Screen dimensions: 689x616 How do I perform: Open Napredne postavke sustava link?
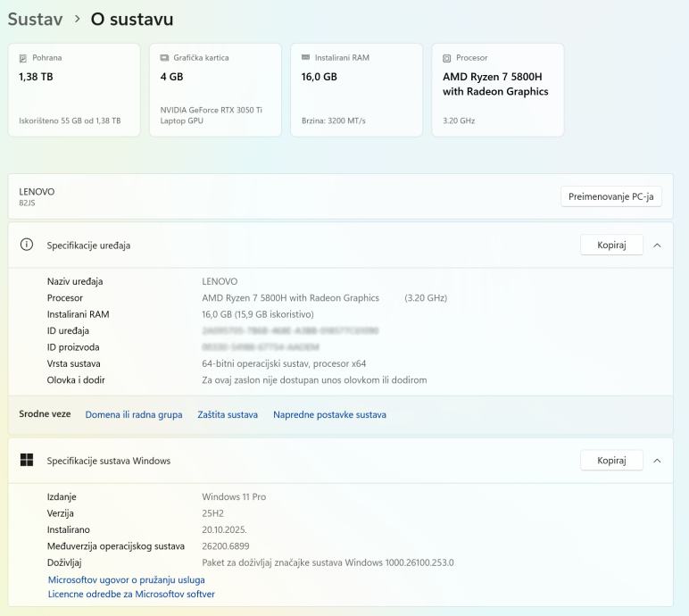coord(329,414)
